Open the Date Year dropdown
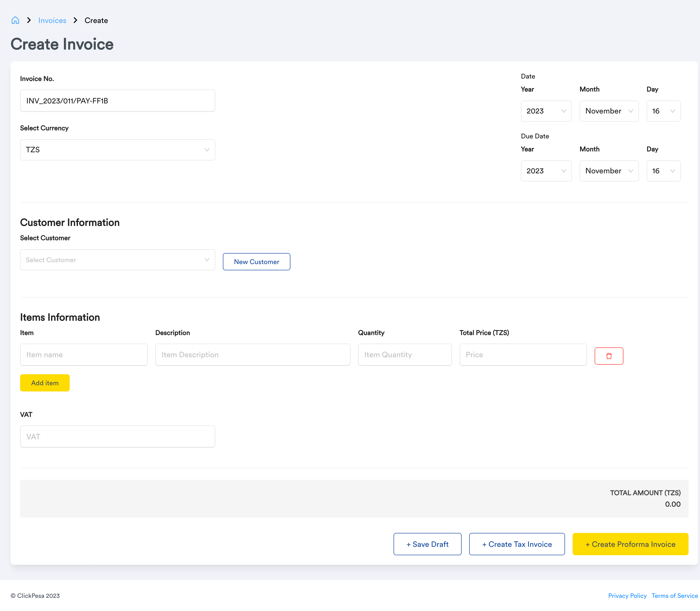This screenshot has height=611, width=700. coord(546,111)
